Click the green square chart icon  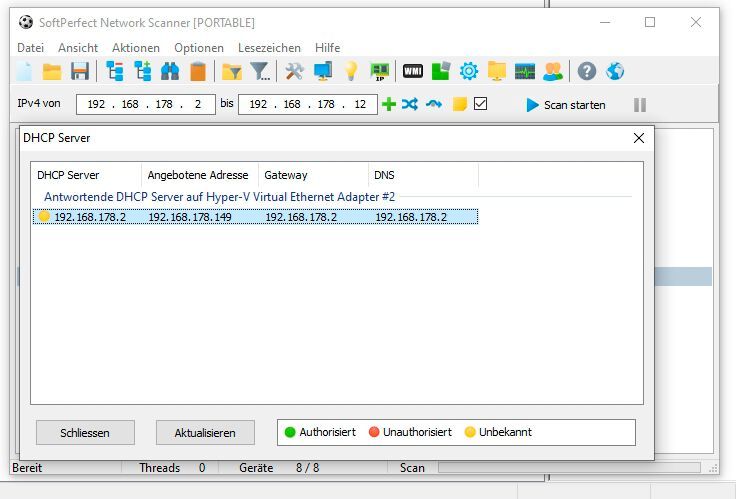441,71
